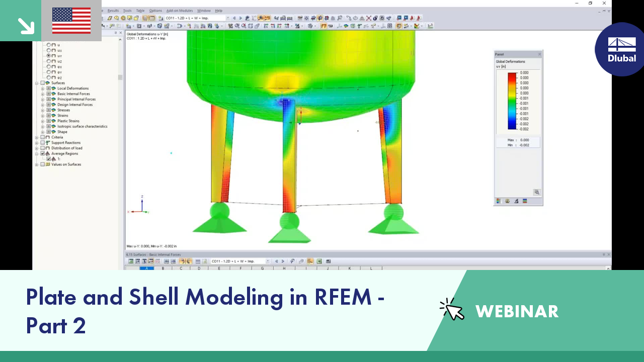Click the WEBINAR label
Viewport: 644px width, 362px height.
[x=517, y=311]
